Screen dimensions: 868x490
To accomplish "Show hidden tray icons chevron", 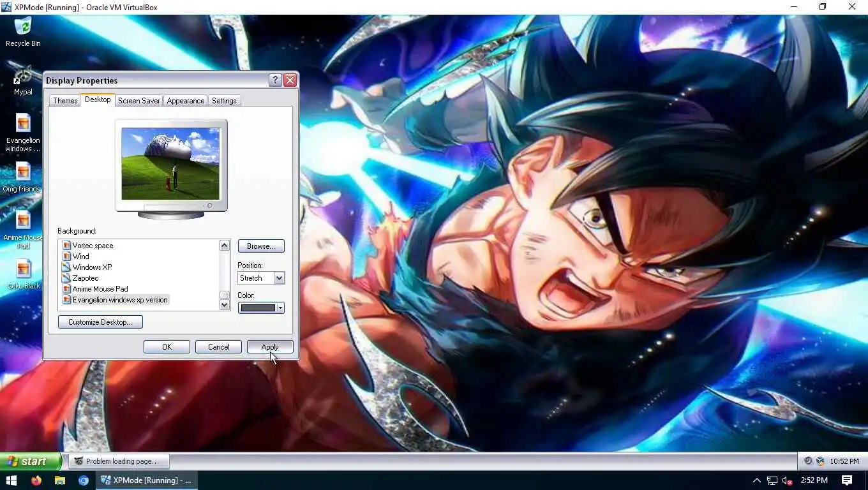I will 757,480.
